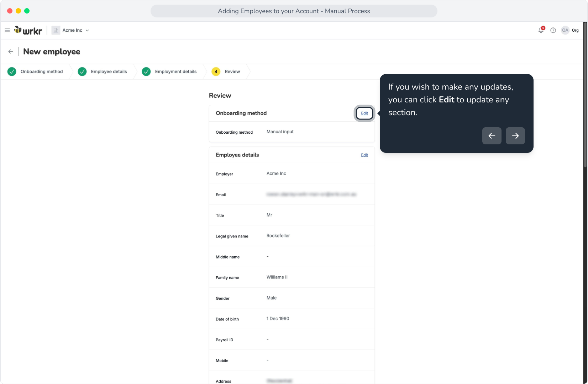
Task: Click the wrkr bee logo
Action: (x=28, y=31)
